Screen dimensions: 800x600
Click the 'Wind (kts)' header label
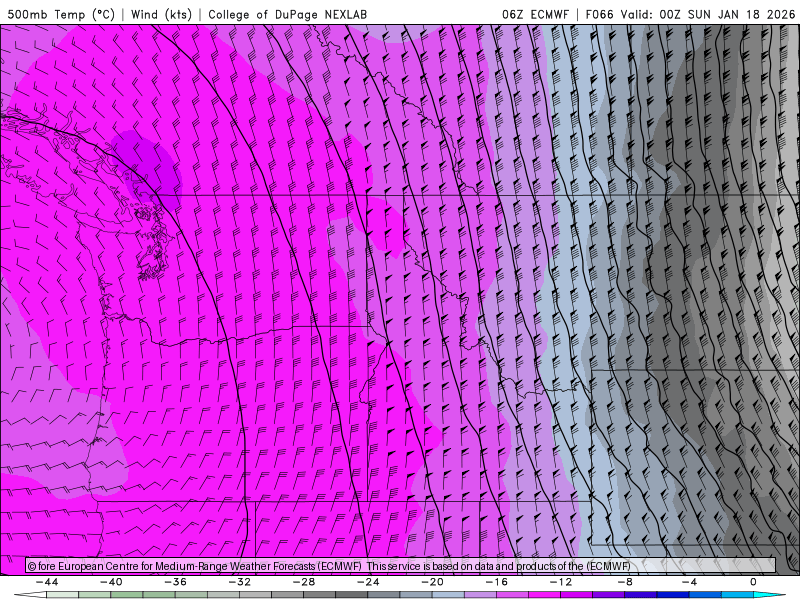coord(161,14)
